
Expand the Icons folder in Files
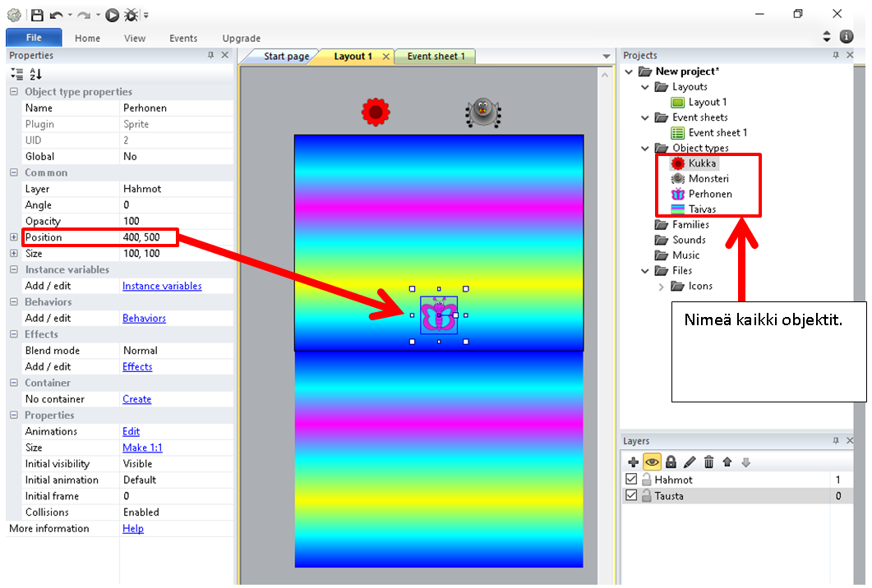662,287
